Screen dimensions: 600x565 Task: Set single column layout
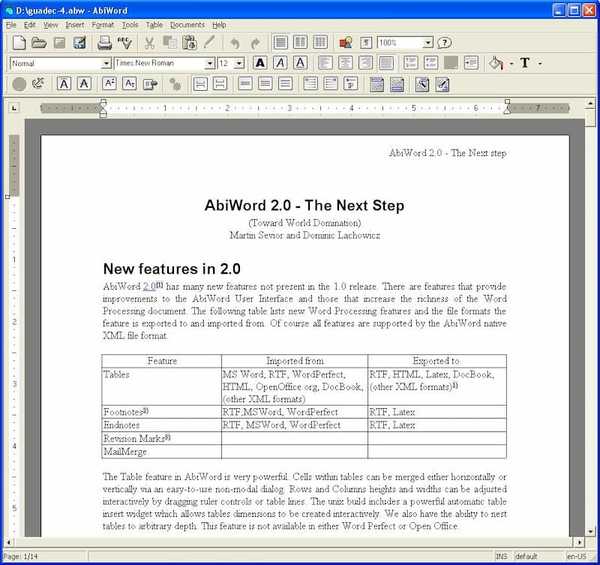point(280,42)
